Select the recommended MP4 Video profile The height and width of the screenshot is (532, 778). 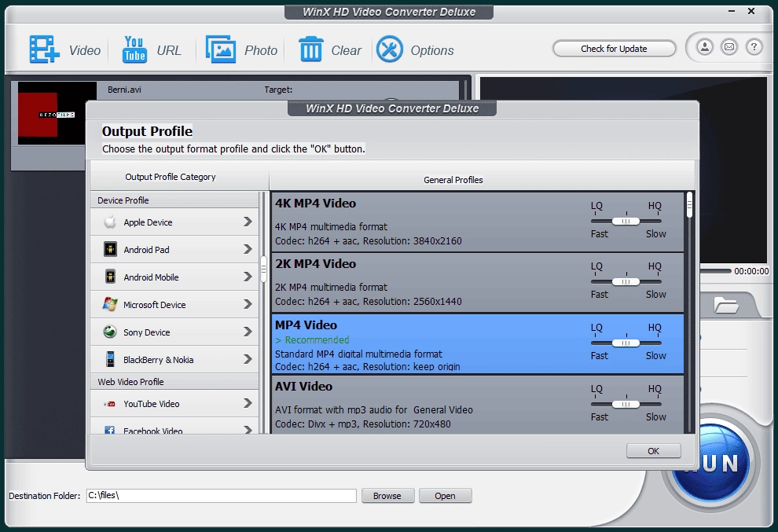[477, 343]
